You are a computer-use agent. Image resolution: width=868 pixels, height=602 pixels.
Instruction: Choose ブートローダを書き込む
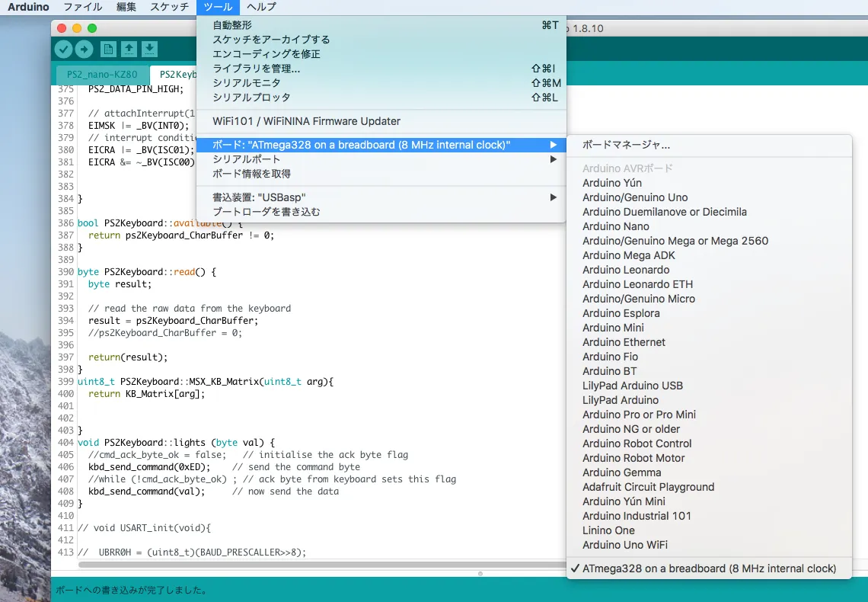pos(381,212)
